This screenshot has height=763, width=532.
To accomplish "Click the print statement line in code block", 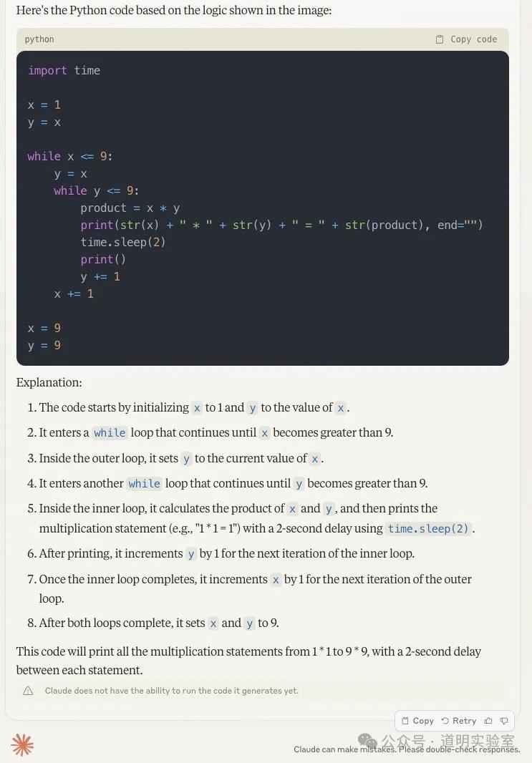I will coord(281,225).
